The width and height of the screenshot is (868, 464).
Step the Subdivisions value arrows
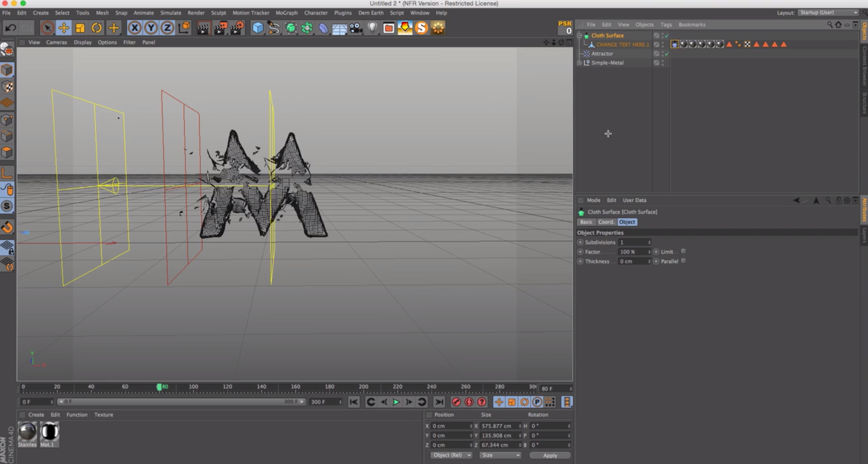point(649,242)
